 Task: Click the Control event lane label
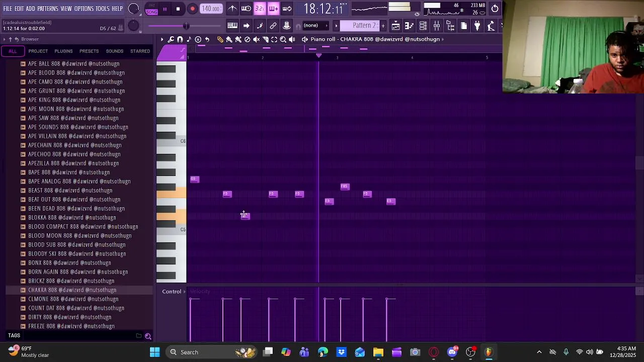pyautogui.click(x=172, y=292)
